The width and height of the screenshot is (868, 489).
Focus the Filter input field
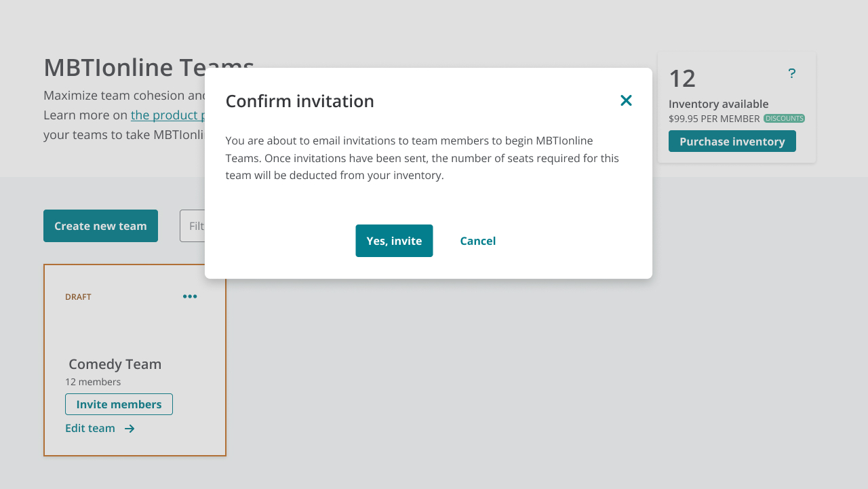(193, 226)
